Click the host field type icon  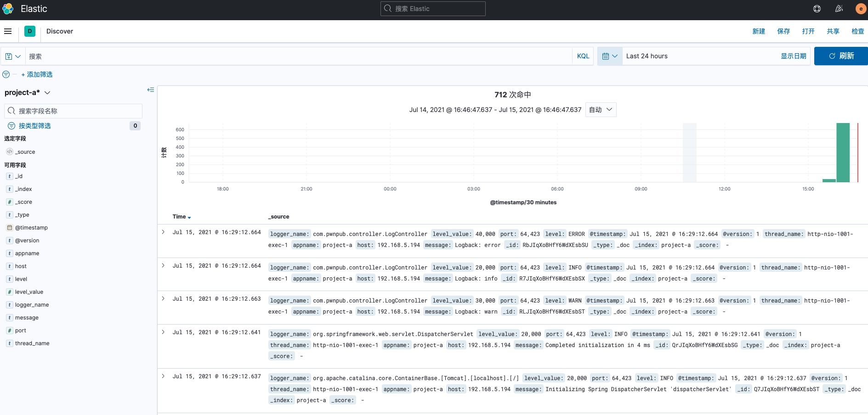[x=10, y=266]
